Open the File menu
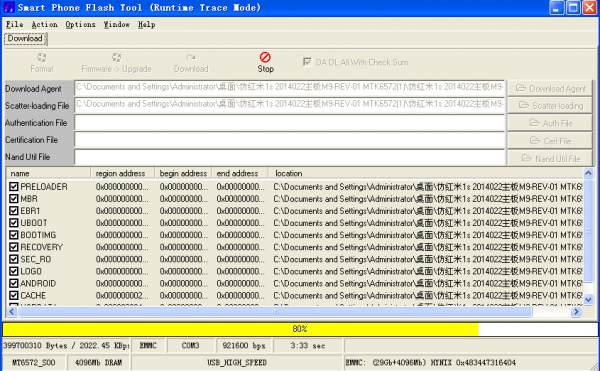This screenshot has width=600, height=371. [x=15, y=24]
